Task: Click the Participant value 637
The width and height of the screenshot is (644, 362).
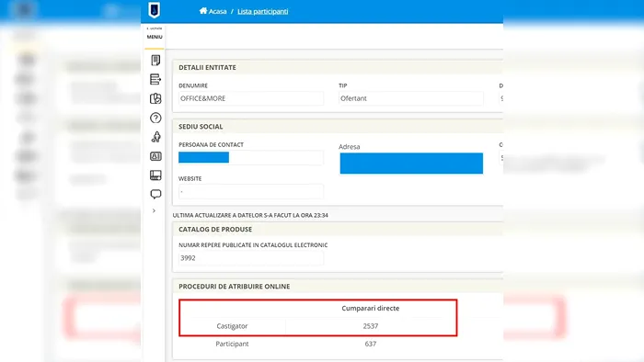Action: pos(371,344)
